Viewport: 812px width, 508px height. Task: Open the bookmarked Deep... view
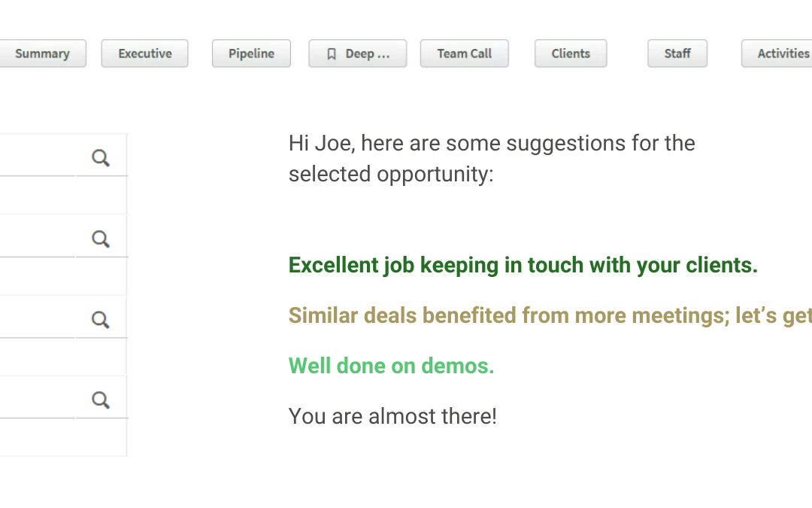point(358,53)
